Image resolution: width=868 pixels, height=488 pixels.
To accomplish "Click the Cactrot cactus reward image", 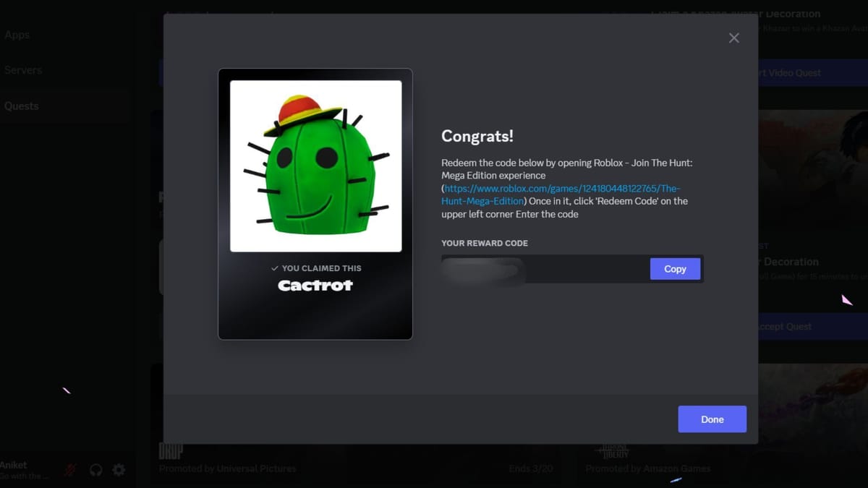I will pos(315,166).
